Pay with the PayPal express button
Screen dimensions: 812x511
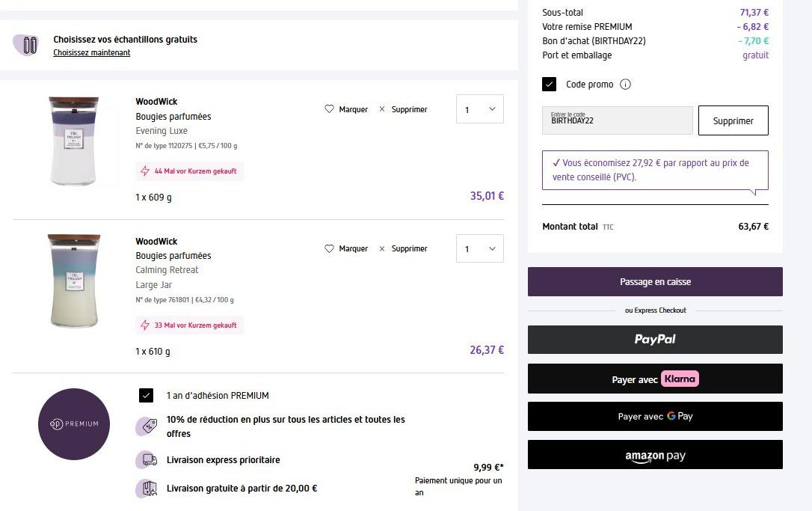coord(655,340)
